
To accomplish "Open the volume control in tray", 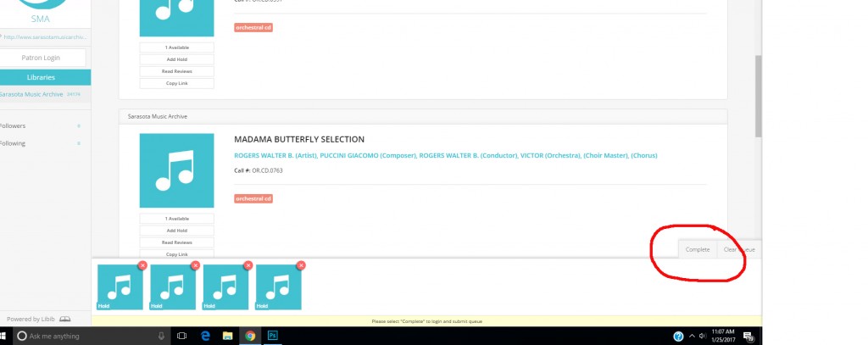I will coord(703,337).
